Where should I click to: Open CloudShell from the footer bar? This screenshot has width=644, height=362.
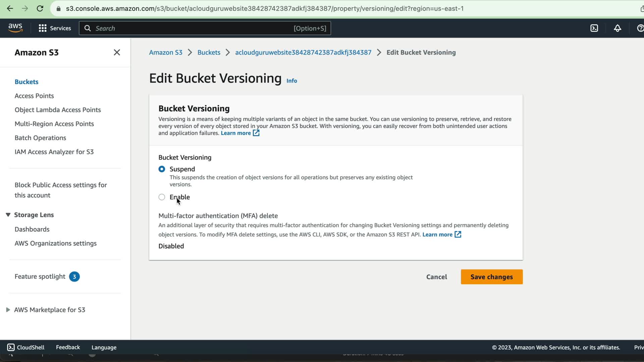(x=26, y=347)
